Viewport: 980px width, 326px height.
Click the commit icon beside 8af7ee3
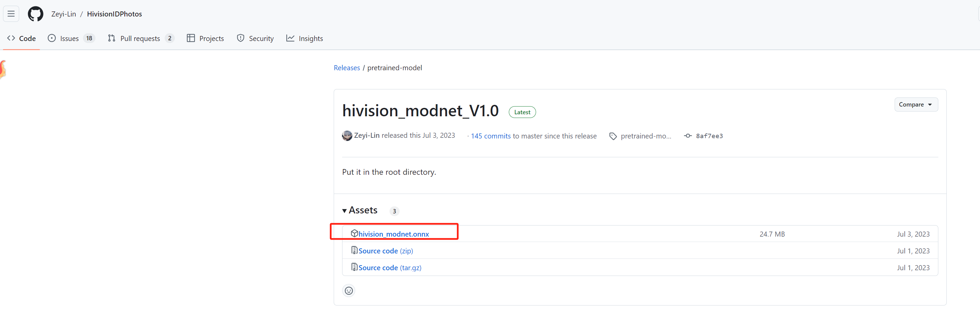(688, 136)
